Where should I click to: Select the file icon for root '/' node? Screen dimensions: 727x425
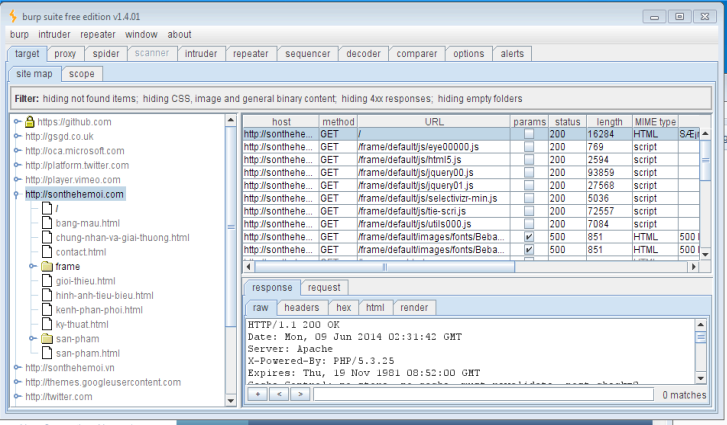tap(47, 209)
